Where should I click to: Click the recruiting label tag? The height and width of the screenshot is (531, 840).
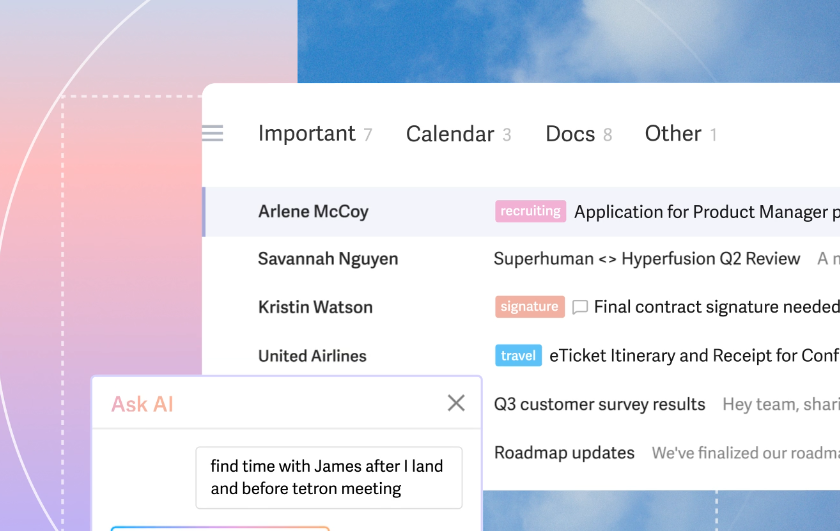click(x=530, y=211)
